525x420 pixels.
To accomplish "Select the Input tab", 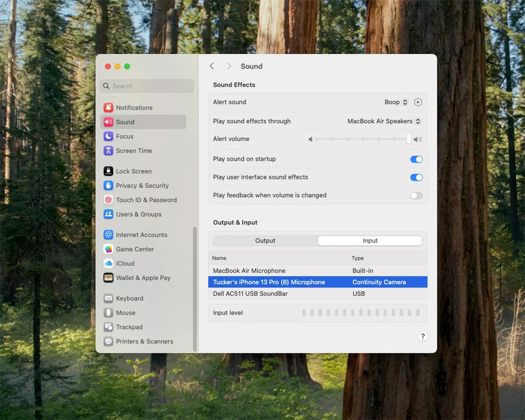I will 370,241.
